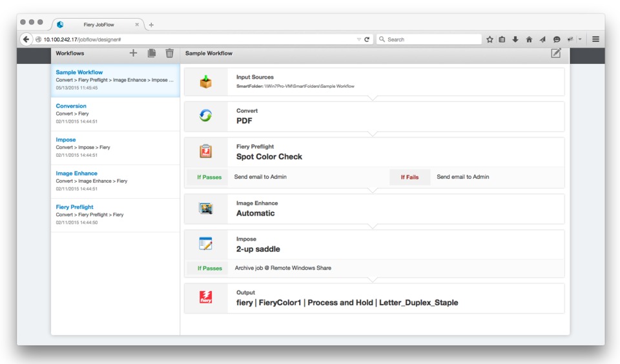Click Send email to Admin after If Passes
The height and width of the screenshot is (364, 620).
pos(260,177)
